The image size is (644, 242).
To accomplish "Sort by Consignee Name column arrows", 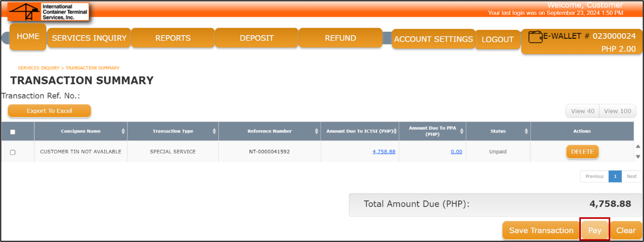I will point(123,131).
